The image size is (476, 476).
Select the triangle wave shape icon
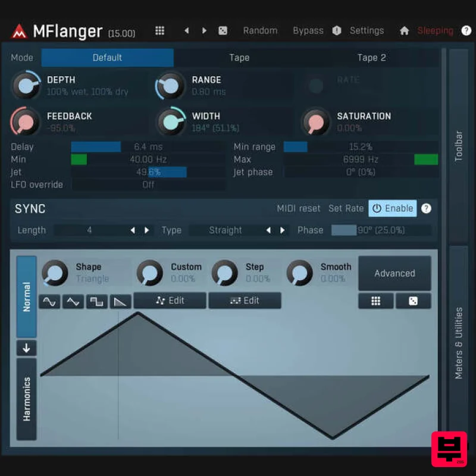73,302
